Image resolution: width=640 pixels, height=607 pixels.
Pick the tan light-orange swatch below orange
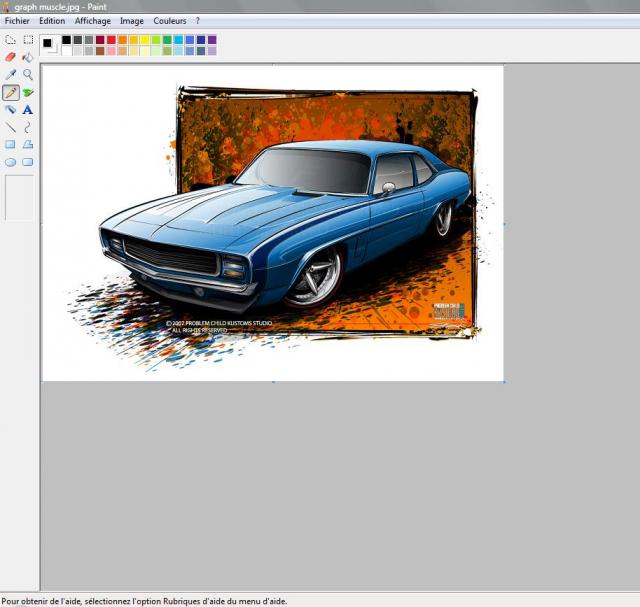122,51
